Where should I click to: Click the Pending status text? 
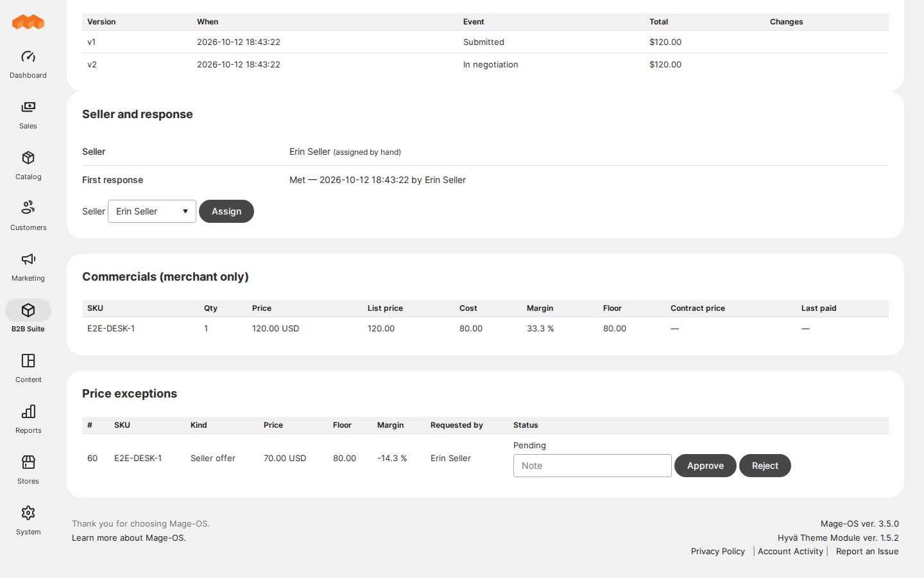point(529,446)
